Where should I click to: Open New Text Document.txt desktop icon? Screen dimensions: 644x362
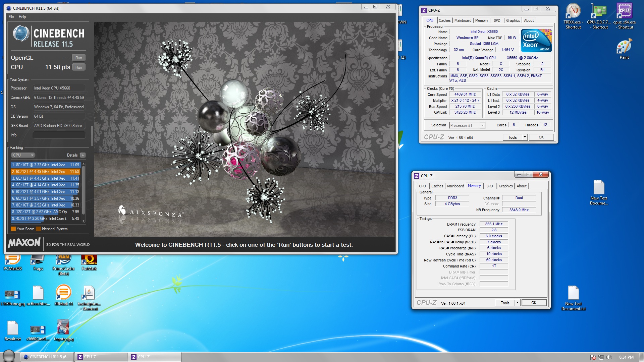pos(573,298)
